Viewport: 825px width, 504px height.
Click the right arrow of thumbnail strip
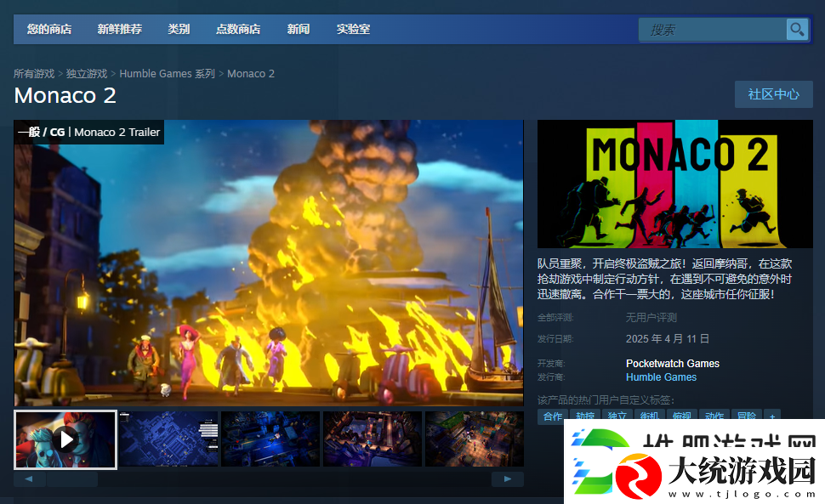pyautogui.click(x=507, y=479)
